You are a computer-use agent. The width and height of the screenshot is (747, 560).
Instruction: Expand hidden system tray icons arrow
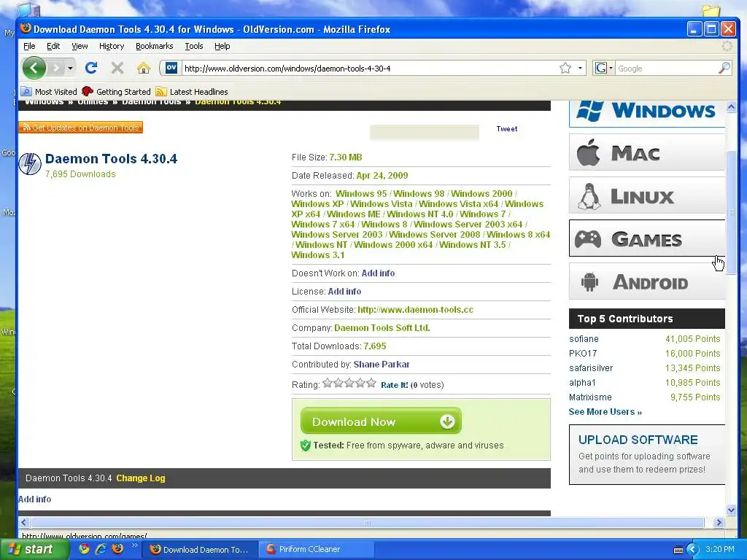[x=692, y=550]
